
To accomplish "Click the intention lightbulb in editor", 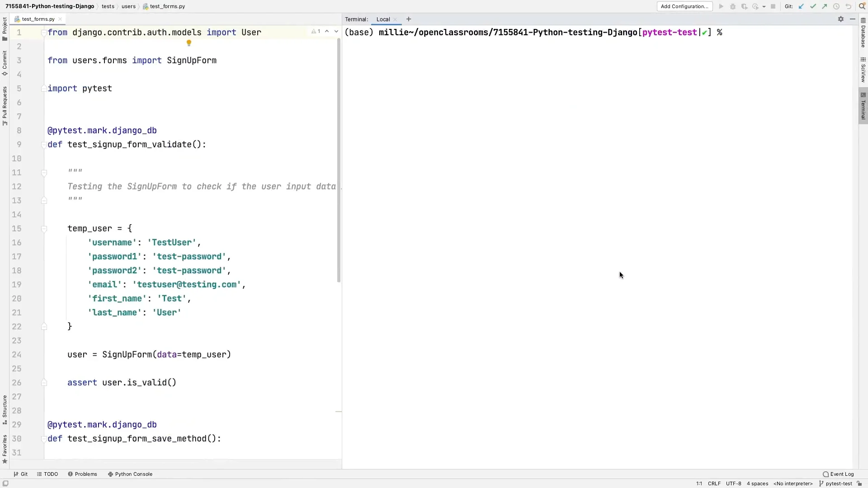I will pyautogui.click(x=189, y=43).
